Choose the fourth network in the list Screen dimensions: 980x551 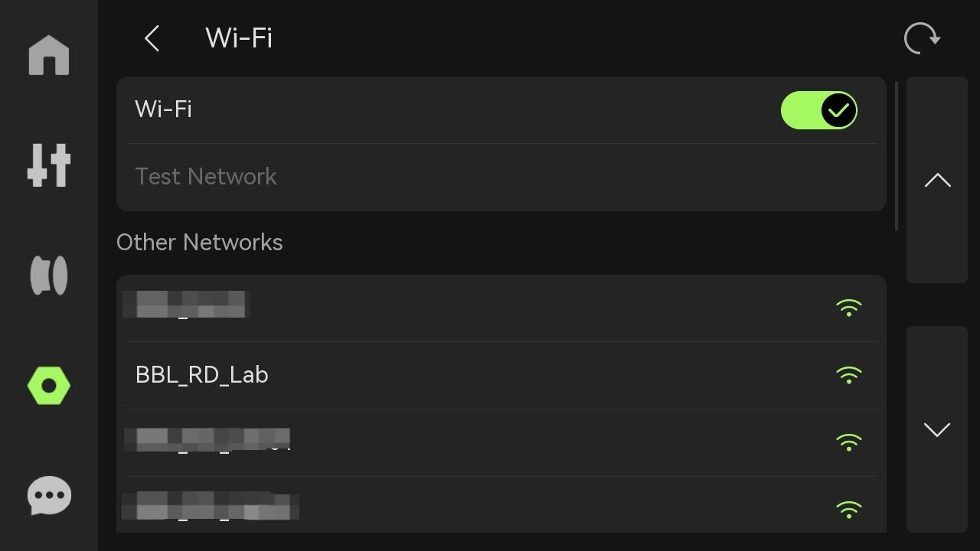point(501,505)
